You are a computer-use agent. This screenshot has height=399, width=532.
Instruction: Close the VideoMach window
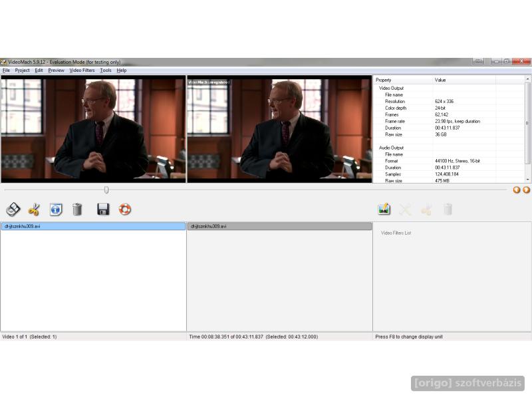(x=521, y=61)
